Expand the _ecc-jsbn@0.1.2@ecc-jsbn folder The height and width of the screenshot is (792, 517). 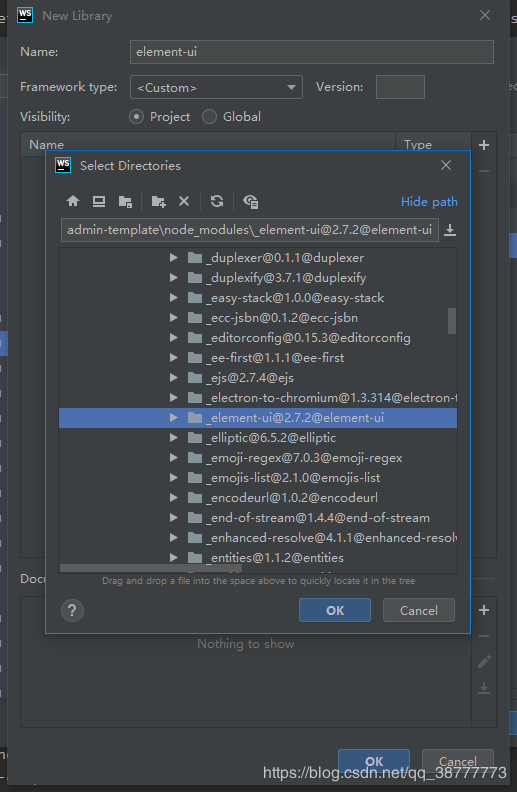[174, 318]
